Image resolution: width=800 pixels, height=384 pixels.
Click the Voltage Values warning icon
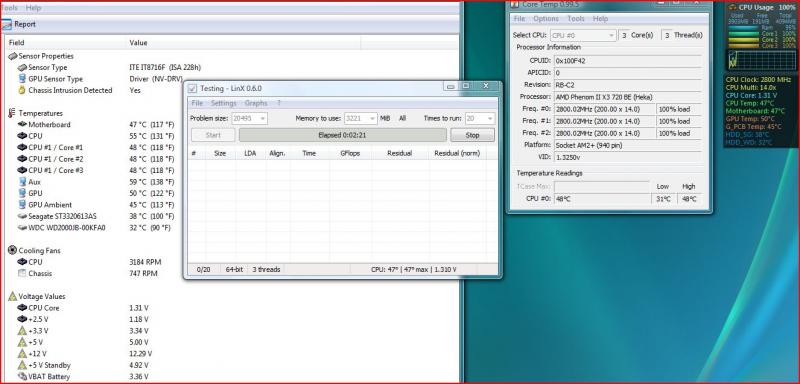click(13, 296)
